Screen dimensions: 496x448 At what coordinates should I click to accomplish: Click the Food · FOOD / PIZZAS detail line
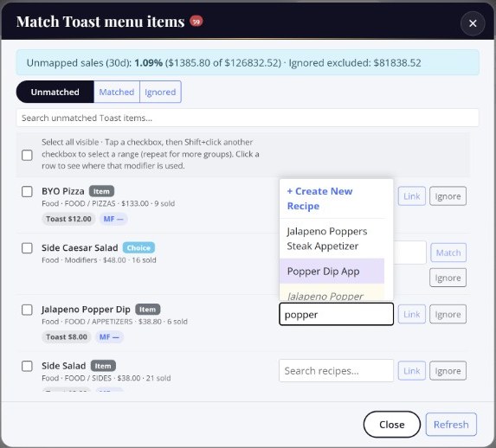[108, 203]
